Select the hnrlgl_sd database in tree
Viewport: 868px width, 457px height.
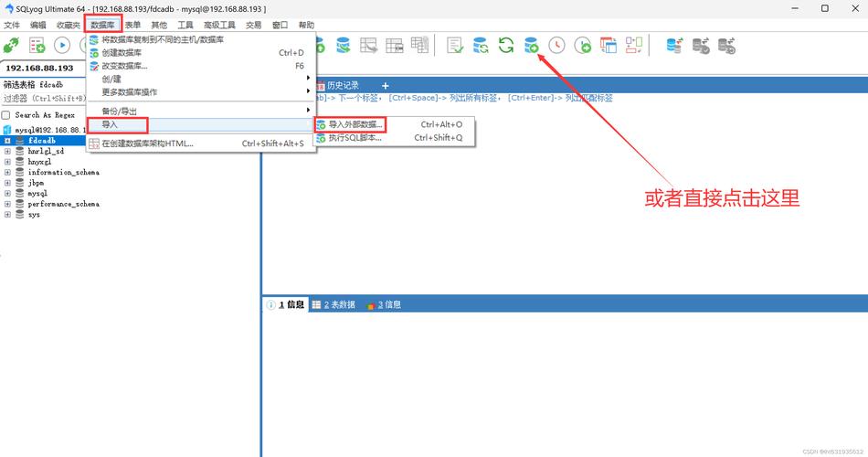click(x=46, y=151)
